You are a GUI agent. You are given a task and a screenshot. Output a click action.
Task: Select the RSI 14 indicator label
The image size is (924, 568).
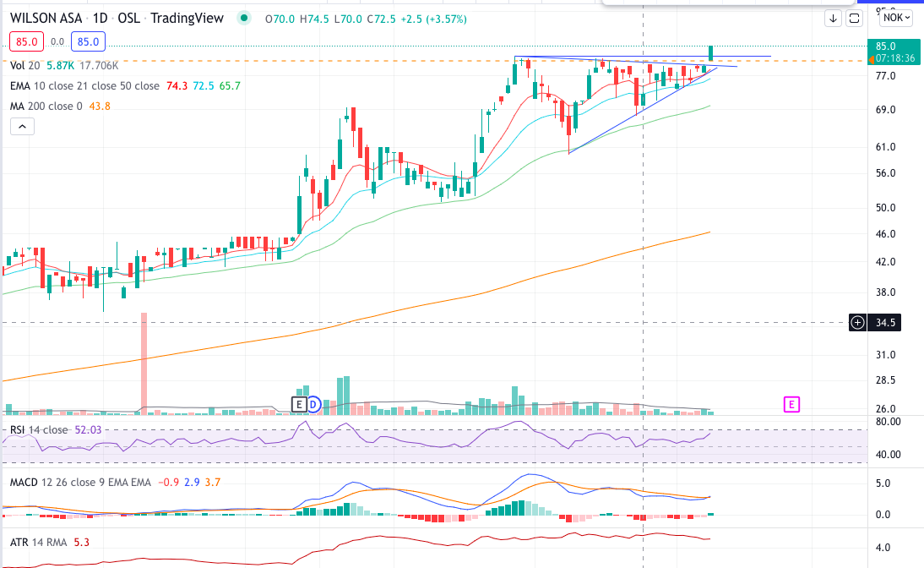coord(38,430)
